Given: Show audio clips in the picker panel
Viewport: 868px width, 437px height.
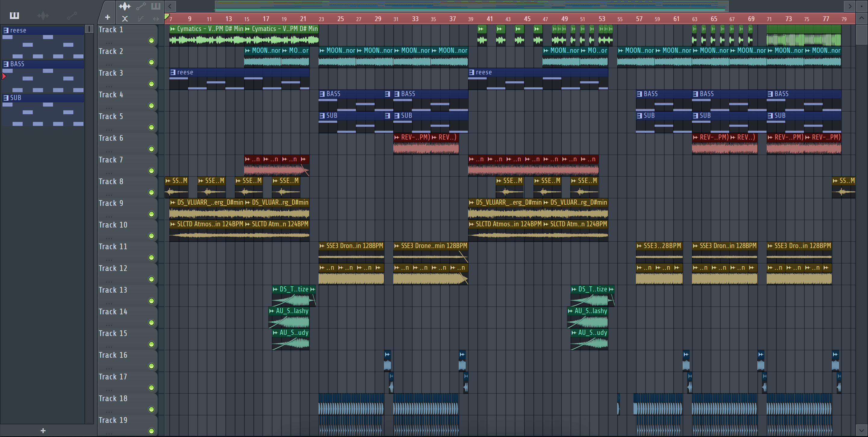Looking at the screenshot, I should pyautogui.click(x=43, y=15).
